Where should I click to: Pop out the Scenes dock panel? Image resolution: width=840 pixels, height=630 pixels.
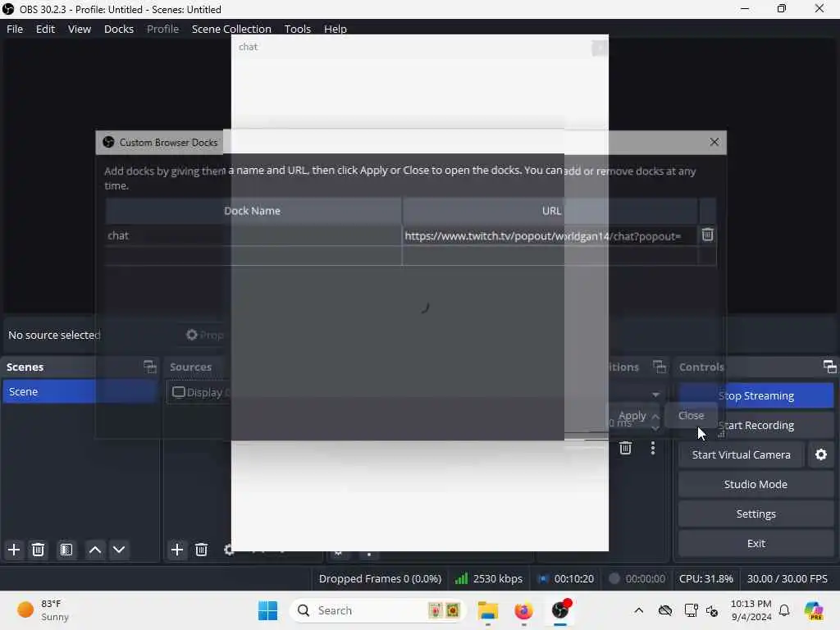pos(150,367)
